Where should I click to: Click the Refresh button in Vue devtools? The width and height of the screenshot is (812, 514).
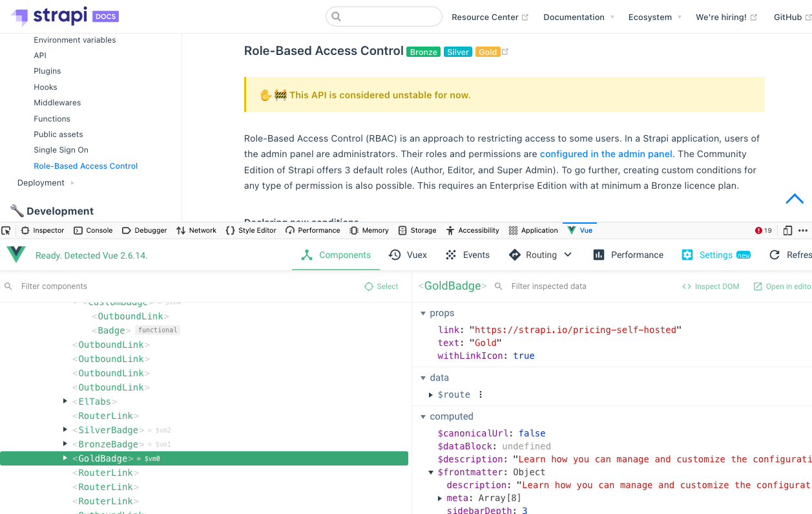[x=791, y=255]
